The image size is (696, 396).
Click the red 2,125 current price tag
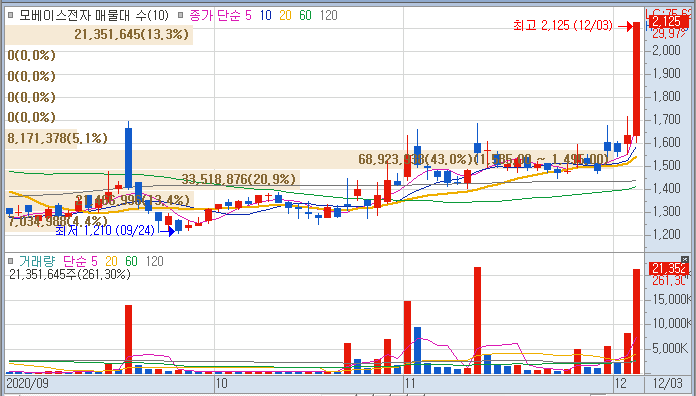[x=669, y=21]
